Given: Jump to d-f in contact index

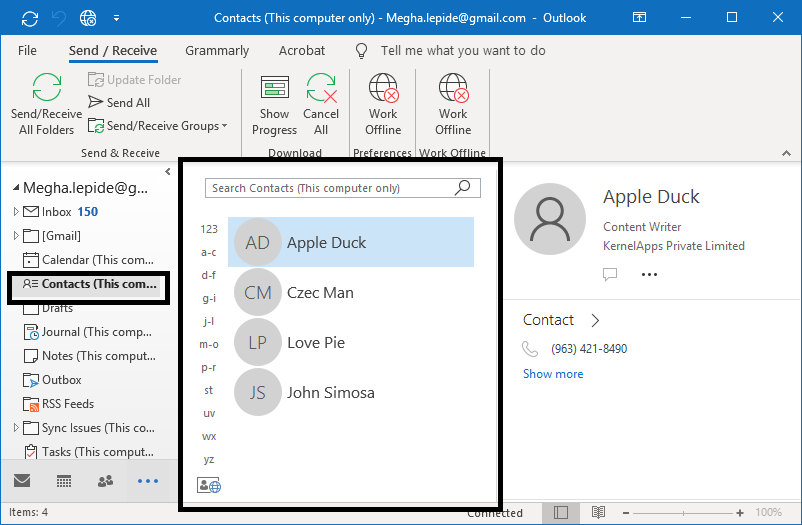Looking at the screenshot, I should tap(209, 275).
